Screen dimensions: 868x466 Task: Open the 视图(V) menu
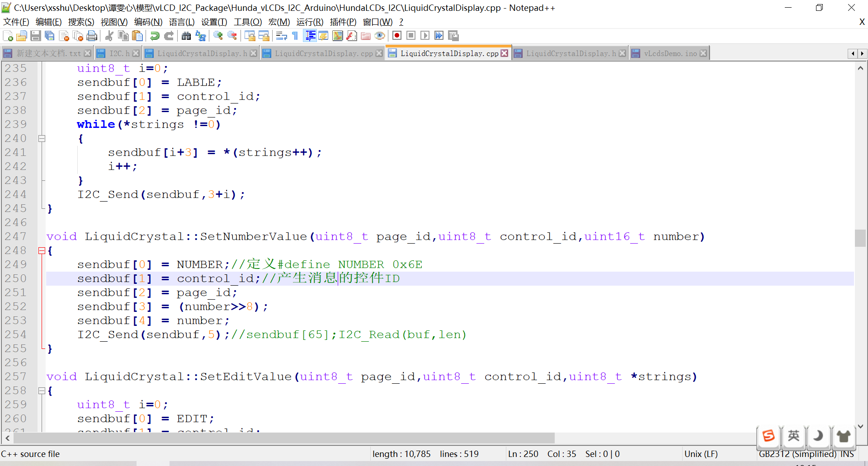114,22
